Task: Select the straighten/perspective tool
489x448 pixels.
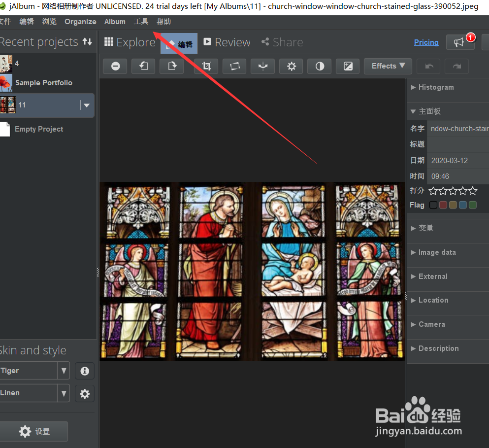Action: point(234,66)
